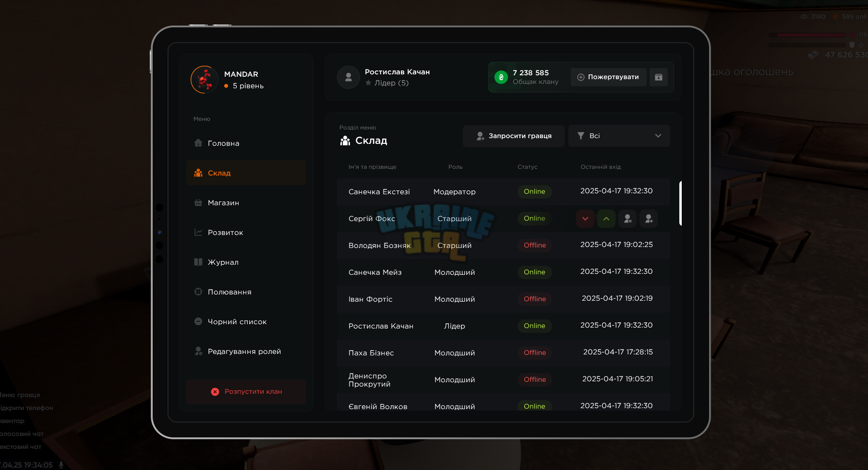
Task: Click the chart icon beside Розвиток
Action: point(198,232)
